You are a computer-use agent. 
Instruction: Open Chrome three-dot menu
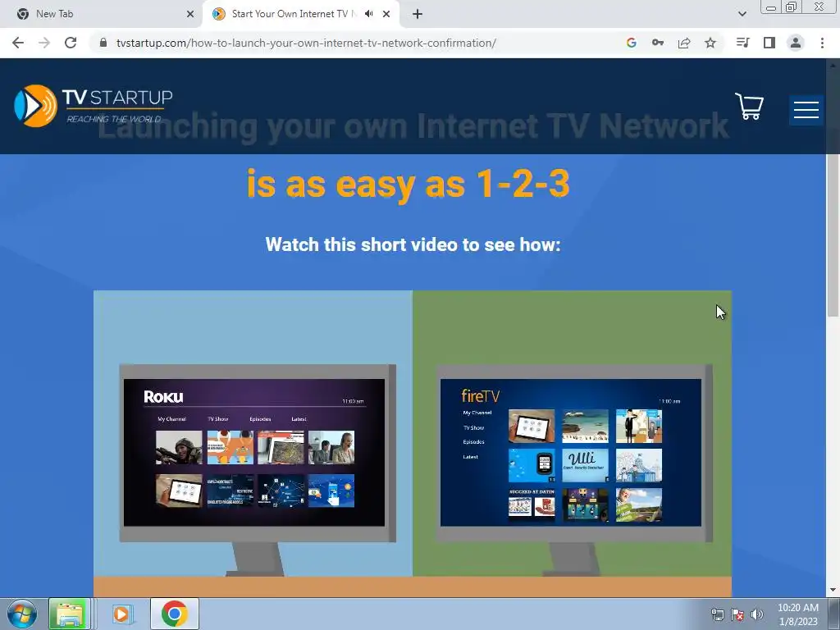pos(822,43)
